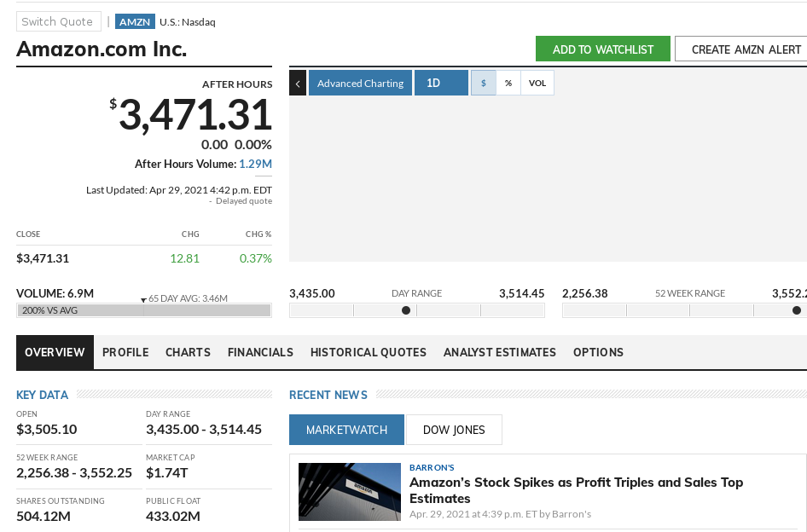Click the day range low 3,435.00
807x532 pixels.
pos(312,293)
